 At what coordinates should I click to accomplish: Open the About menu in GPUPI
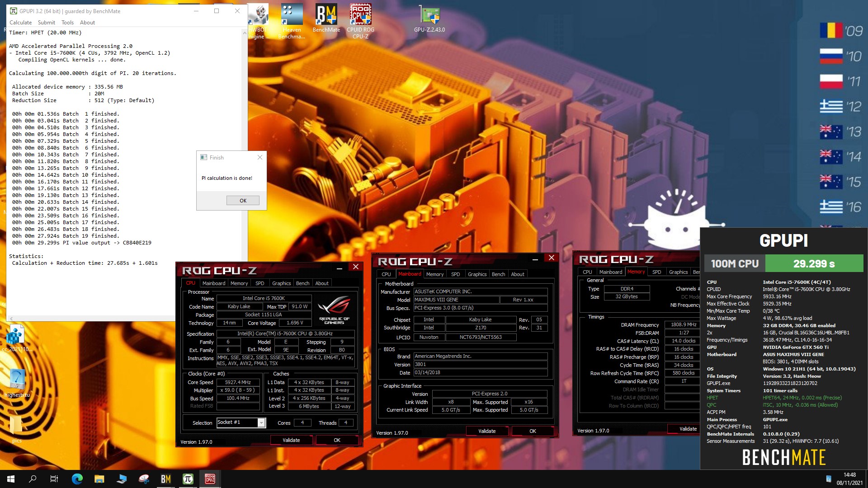[x=87, y=23]
